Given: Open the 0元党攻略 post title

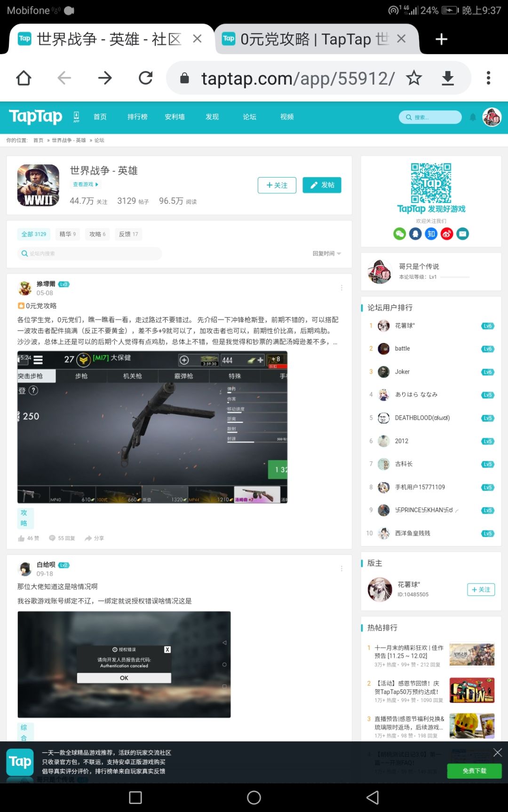Looking at the screenshot, I should pos(41,305).
